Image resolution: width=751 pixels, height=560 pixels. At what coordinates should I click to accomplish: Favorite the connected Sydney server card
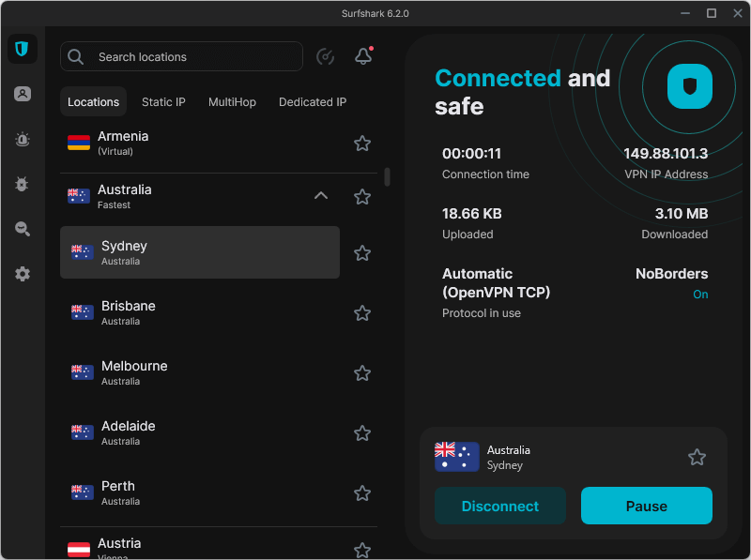pos(697,457)
